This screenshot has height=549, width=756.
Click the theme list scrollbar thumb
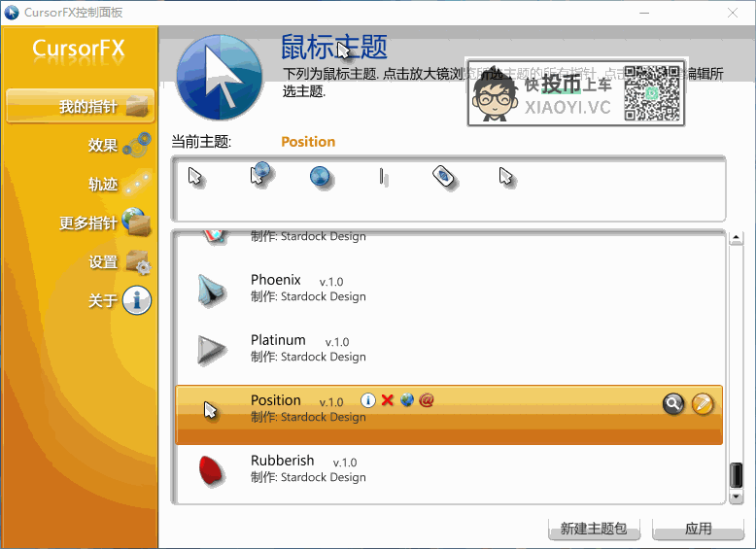(736, 475)
